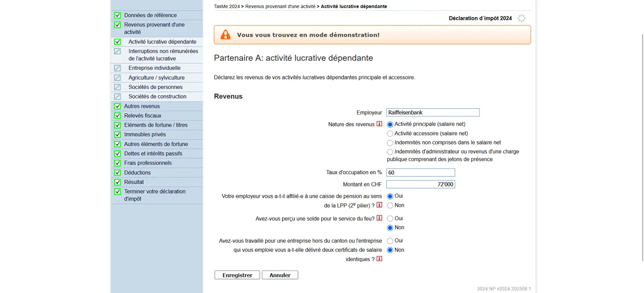Click the Annuler button

pos(280,275)
